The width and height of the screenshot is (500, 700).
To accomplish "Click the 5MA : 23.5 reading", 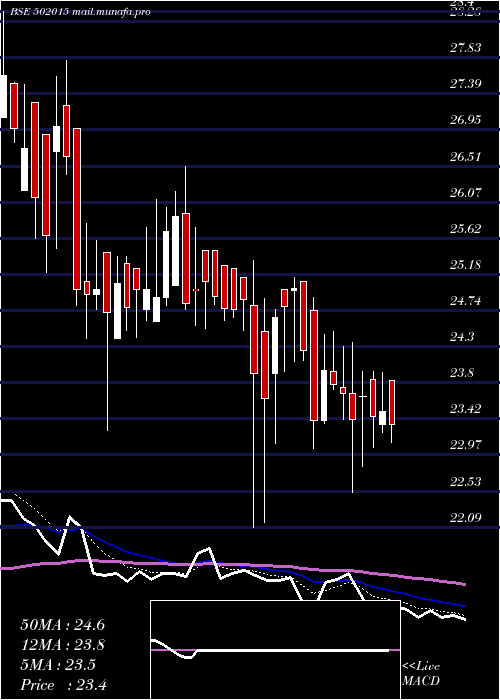I will [58, 665].
